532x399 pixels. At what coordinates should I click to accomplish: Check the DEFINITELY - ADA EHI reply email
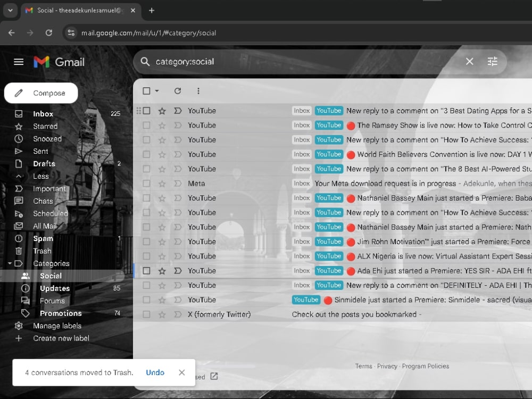pos(146,285)
